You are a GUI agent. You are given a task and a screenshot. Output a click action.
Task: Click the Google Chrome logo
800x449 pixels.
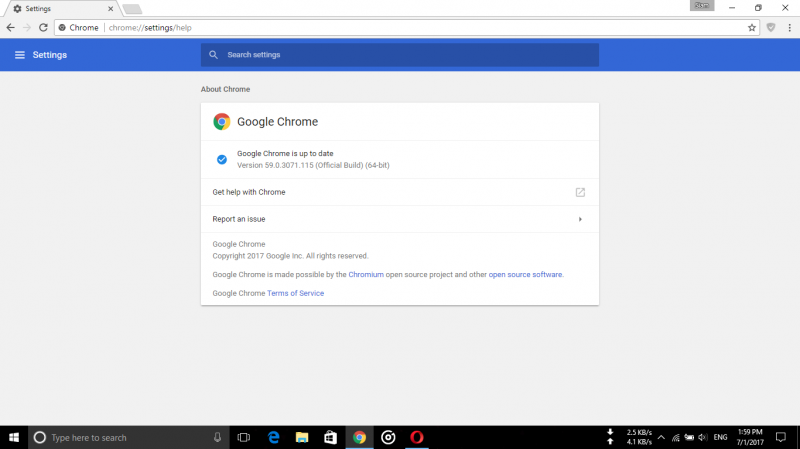[221, 121]
